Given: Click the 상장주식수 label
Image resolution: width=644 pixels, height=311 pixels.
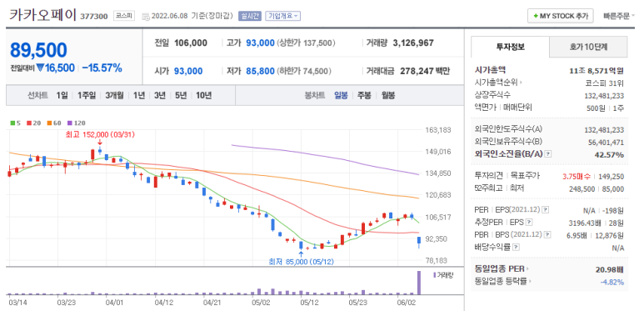Looking at the screenshot, I should point(492,95).
